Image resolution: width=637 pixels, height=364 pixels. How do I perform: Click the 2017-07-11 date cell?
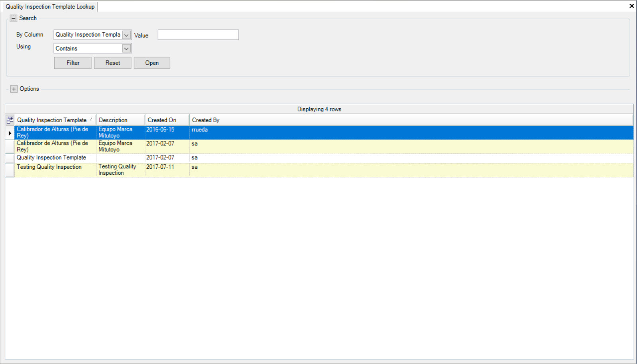167,170
